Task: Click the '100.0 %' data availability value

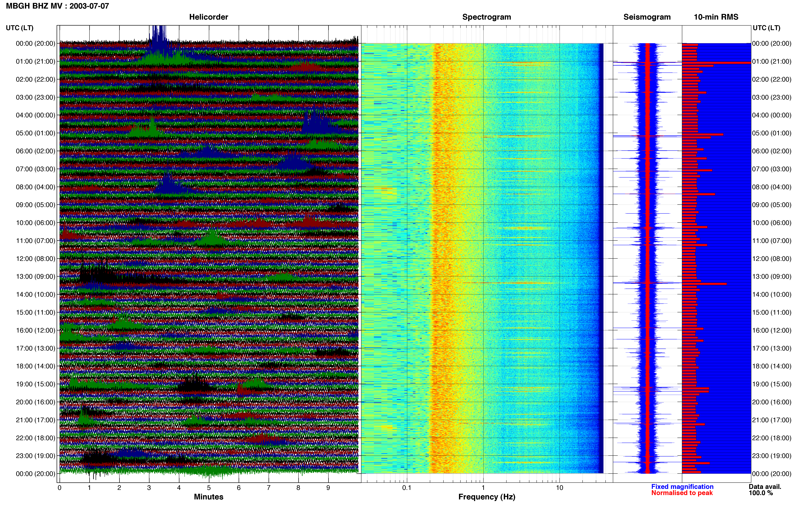Action: (761, 493)
